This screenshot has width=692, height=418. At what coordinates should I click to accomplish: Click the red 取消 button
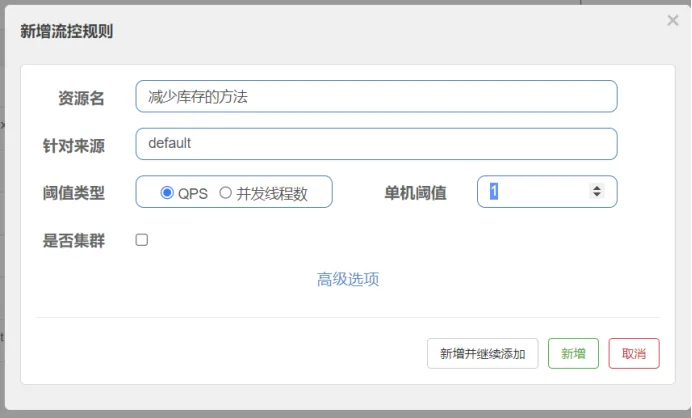(x=634, y=353)
